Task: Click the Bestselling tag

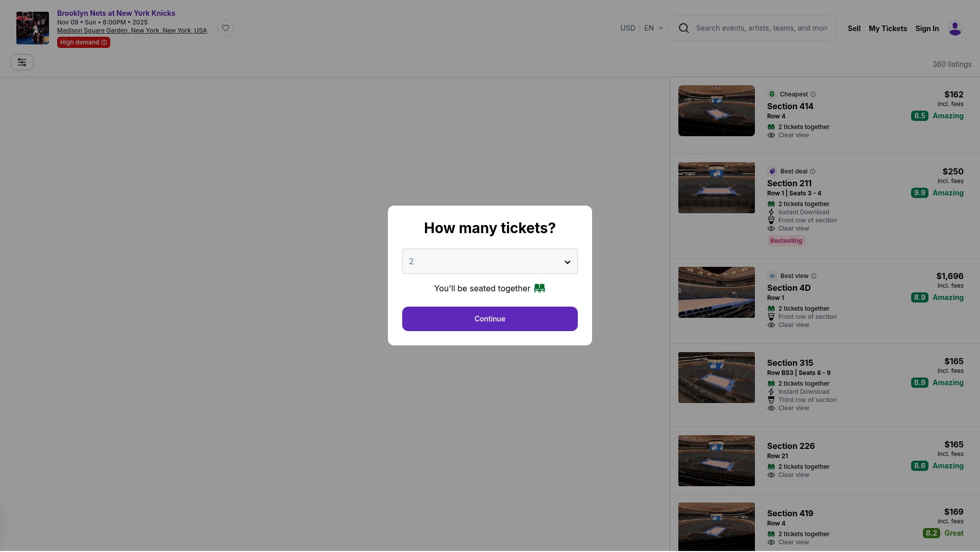Action: pyautogui.click(x=786, y=241)
